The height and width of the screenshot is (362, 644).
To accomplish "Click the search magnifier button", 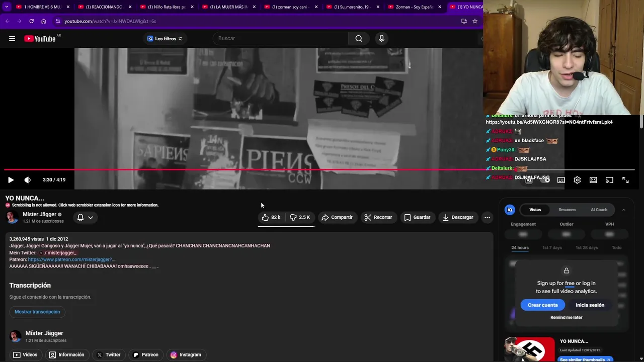I will pyautogui.click(x=359, y=39).
